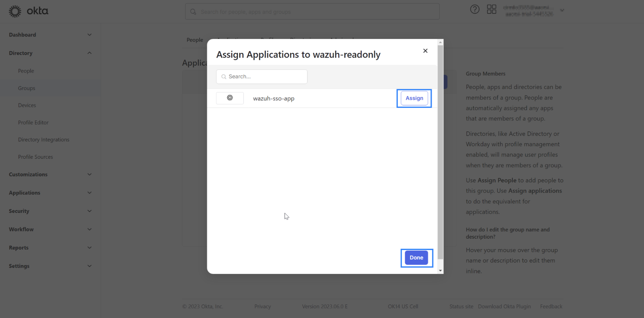The image size is (644, 318).
Task: Click the dialog title "Assign Applications to wazuh-readonly"
Action: [x=298, y=54]
